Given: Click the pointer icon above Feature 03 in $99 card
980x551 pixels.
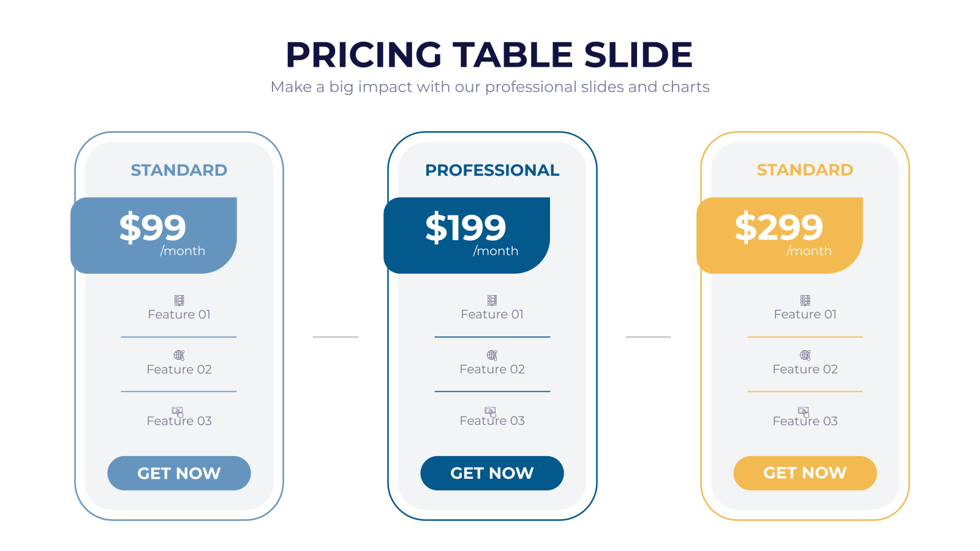Looking at the screenshot, I should coord(178,411).
